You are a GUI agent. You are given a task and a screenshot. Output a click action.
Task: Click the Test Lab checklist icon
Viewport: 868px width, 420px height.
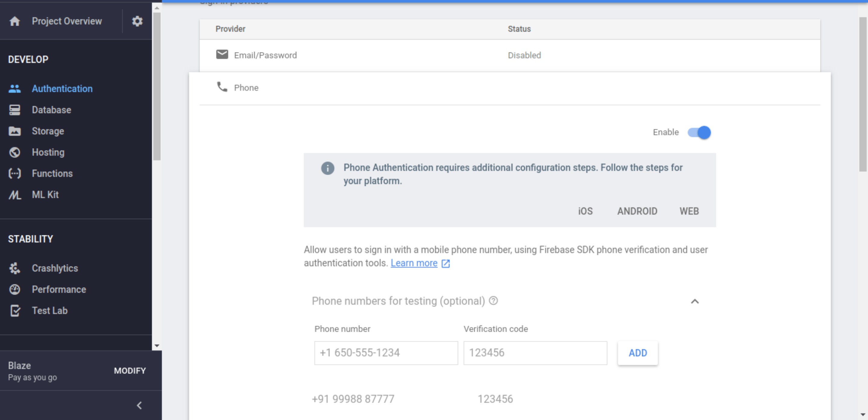coord(15,311)
